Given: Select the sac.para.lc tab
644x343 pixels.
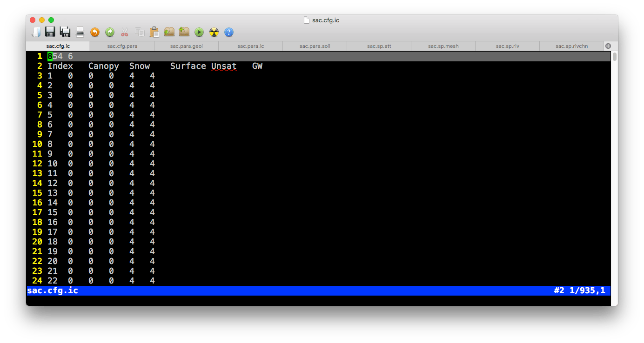Looking at the screenshot, I should click(x=250, y=46).
